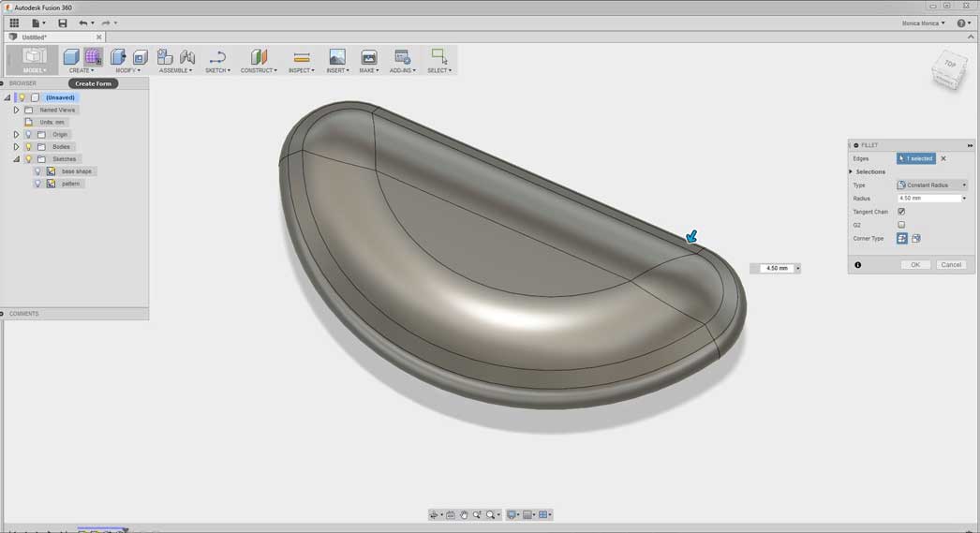The width and height of the screenshot is (980, 533).
Task: Collapse the Sketches tree node
Action: pyautogui.click(x=16, y=159)
